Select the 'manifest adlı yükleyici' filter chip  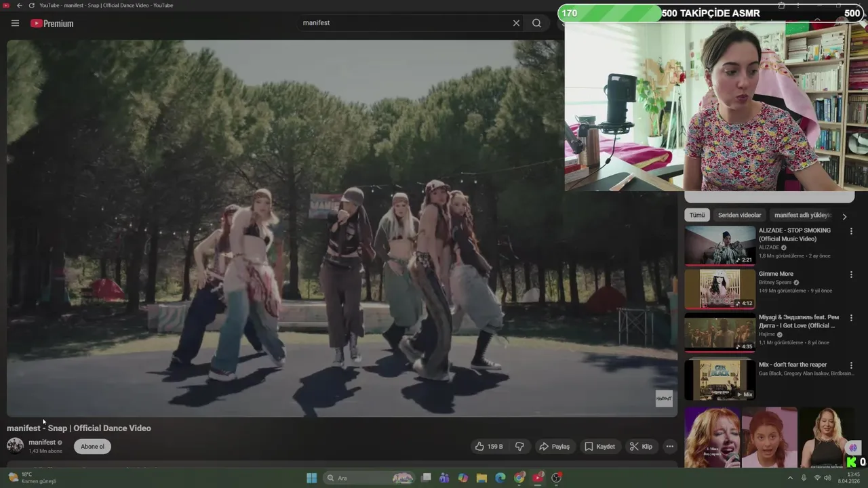tap(802, 215)
